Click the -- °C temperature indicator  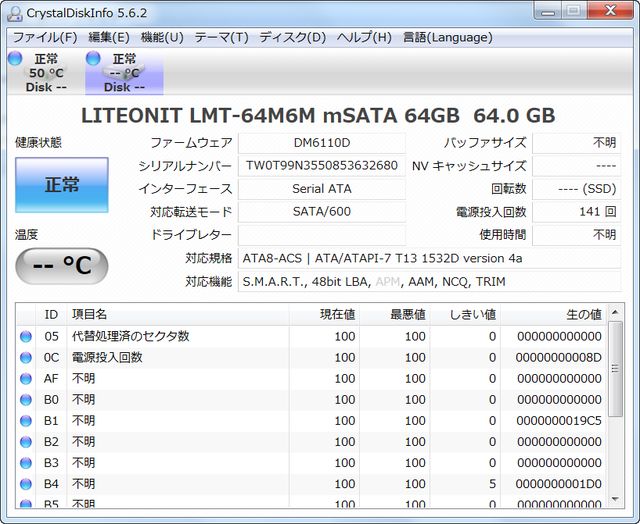click(62, 266)
